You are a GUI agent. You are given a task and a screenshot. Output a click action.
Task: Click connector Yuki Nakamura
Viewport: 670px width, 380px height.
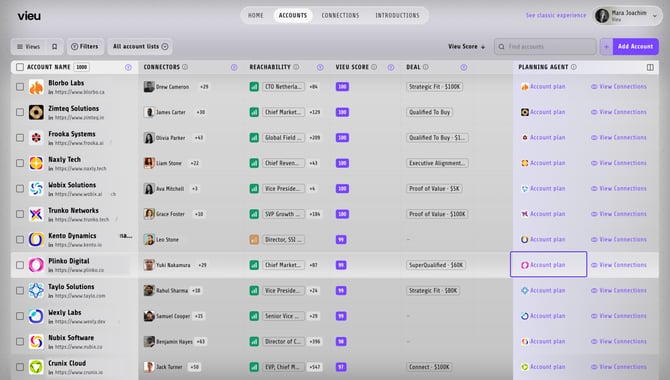click(167, 265)
